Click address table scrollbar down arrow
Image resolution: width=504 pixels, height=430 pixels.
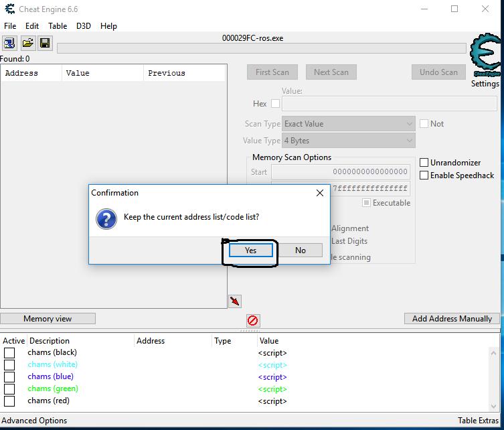(x=494, y=406)
